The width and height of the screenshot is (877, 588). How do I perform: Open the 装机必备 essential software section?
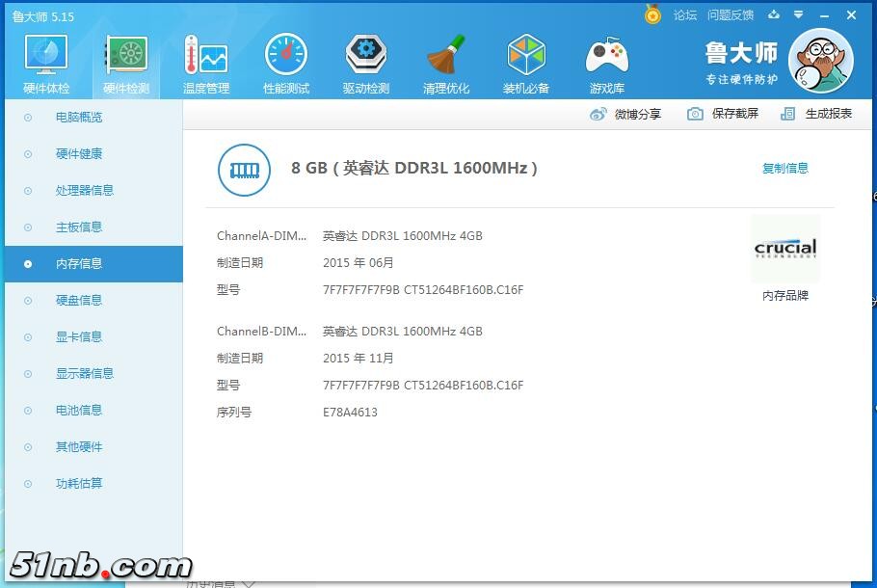526,60
